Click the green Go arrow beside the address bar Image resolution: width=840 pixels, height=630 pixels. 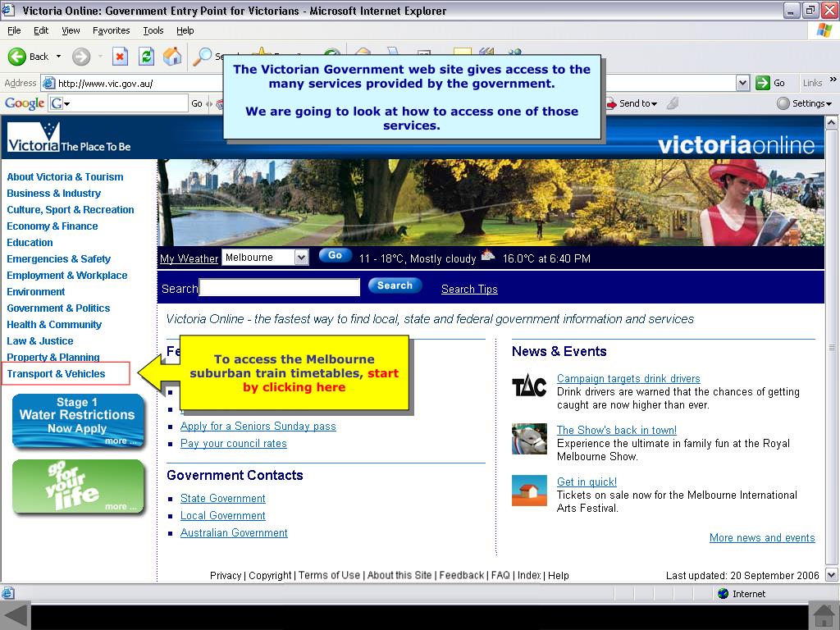762,83
